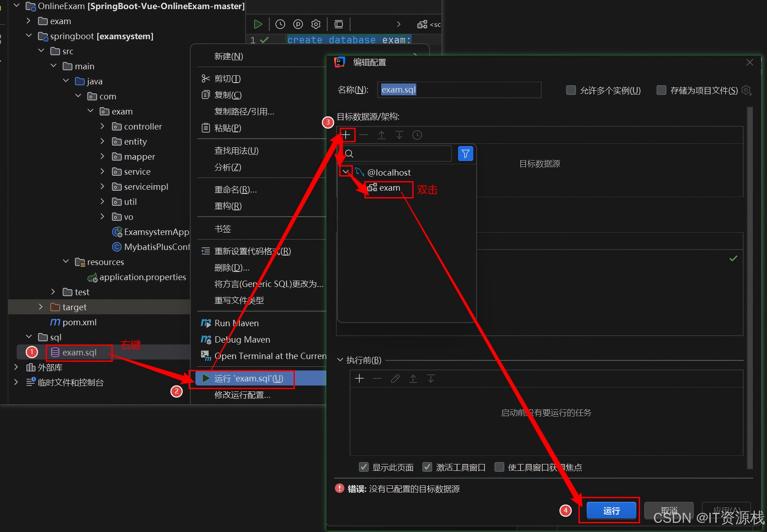
Task: Uncheck the 激活工具窗口 checkbox
Action: [x=427, y=467]
